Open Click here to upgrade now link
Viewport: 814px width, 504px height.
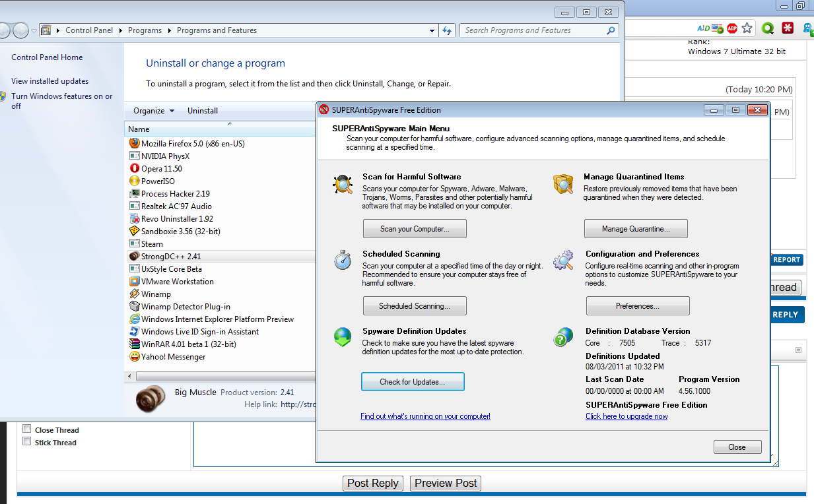[627, 416]
